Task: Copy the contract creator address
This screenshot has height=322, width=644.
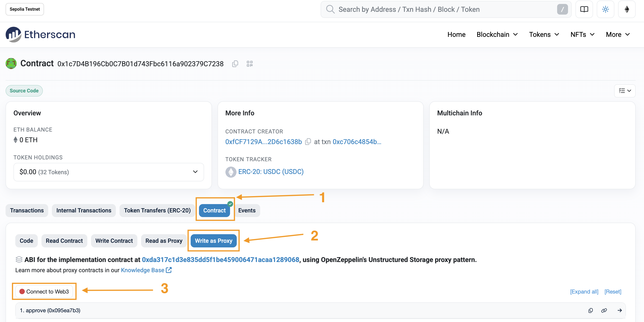Action: (x=308, y=142)
